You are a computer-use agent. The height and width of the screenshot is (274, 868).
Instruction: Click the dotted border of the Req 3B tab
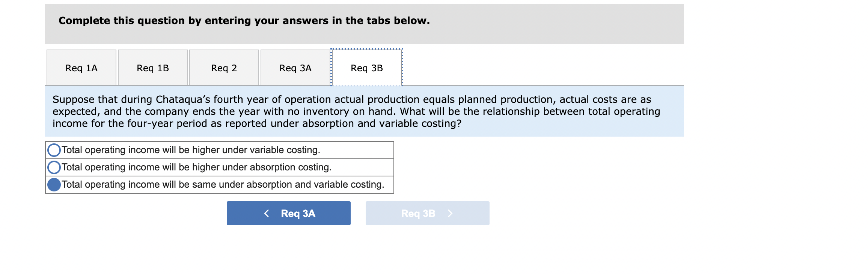[366, 49]
